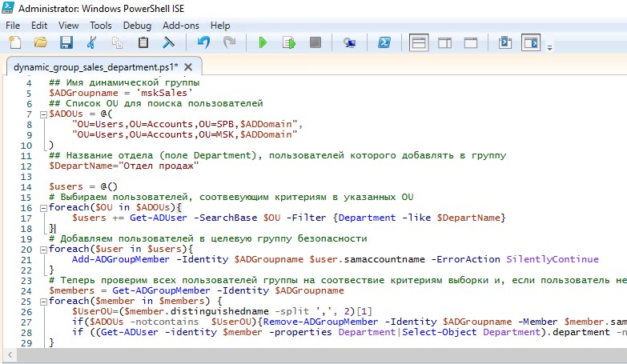Image resolution: width=627 pixels, height=364 pixels.
Task: Click SilentlyContinue value on line 21
Action: point(553,259)
